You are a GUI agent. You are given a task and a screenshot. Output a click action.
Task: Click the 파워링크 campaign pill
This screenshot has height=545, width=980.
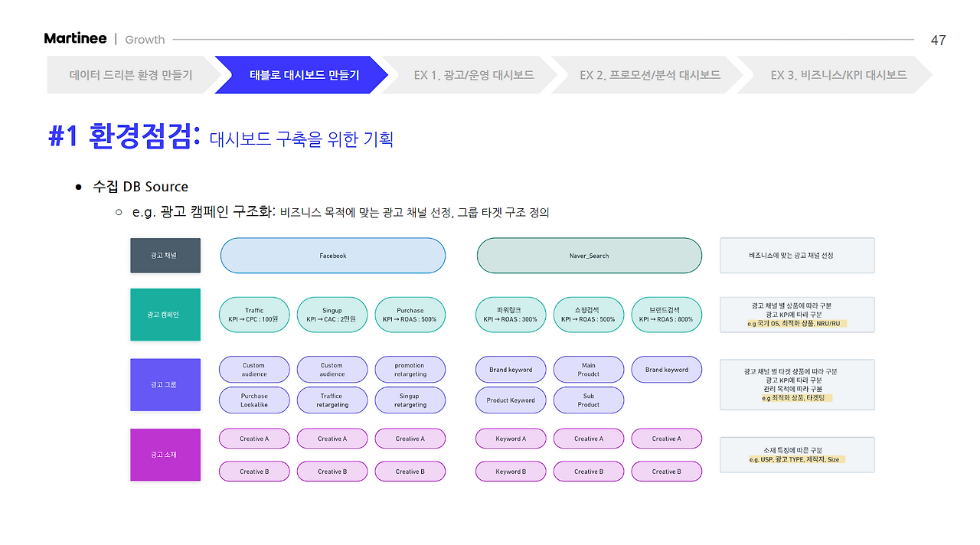pyautogui.click(x=510, y=315)
